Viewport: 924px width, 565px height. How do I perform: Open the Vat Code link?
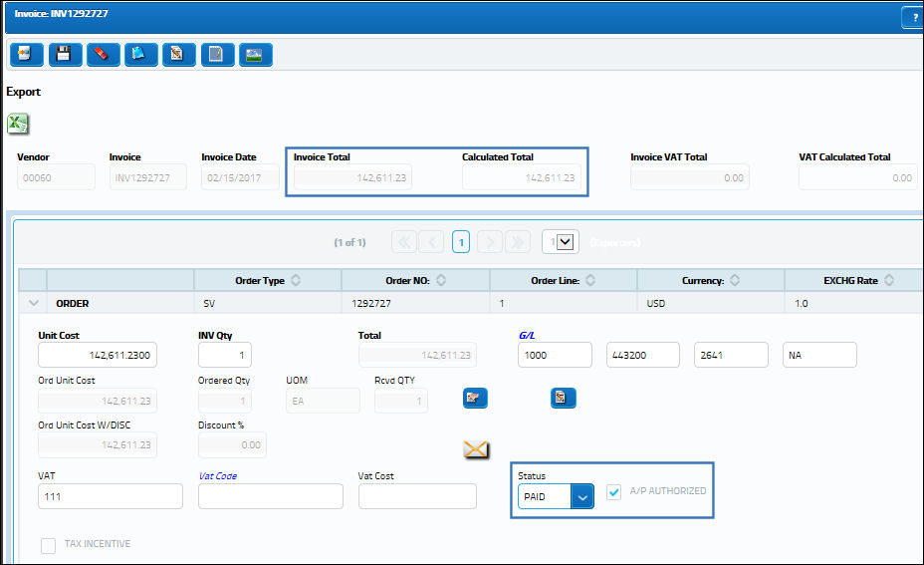tap(218, 476)
